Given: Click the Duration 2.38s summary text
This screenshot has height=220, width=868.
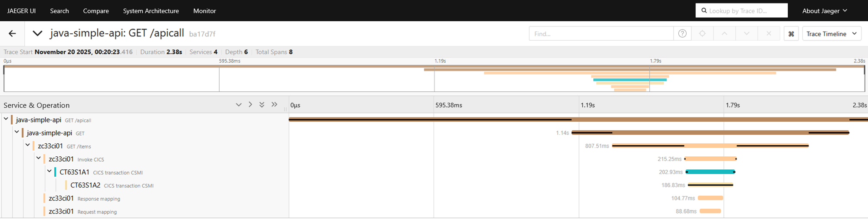Looking at the screenshot, I should point(161,52).
